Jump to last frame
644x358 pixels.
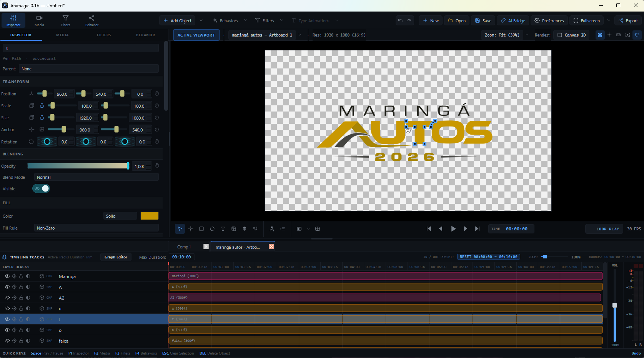[x=477, y=229]
